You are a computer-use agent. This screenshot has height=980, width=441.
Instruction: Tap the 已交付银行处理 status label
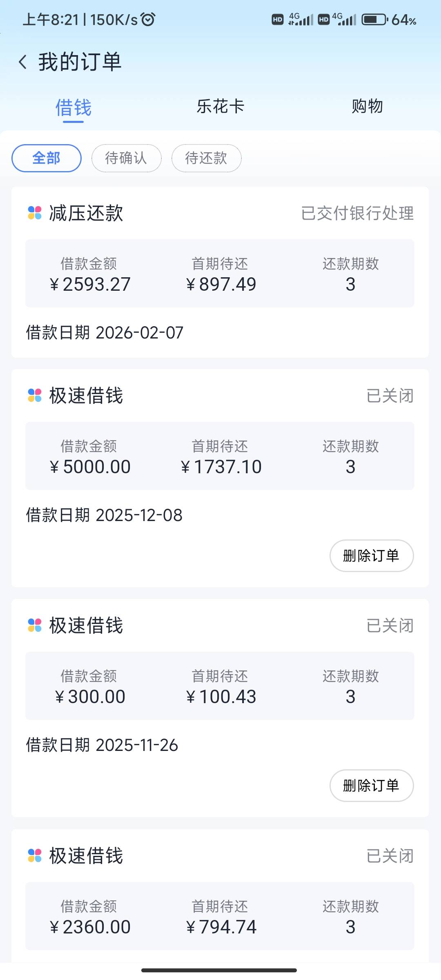point(357,213)
